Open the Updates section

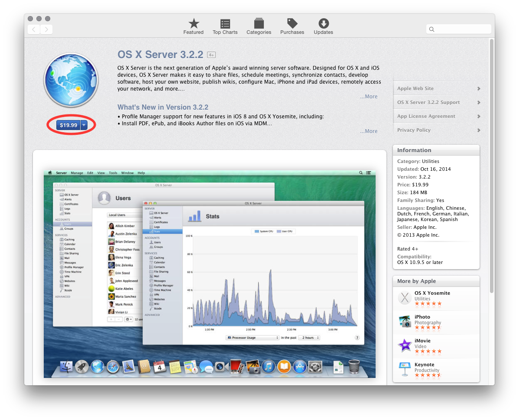tap(323, 26)
